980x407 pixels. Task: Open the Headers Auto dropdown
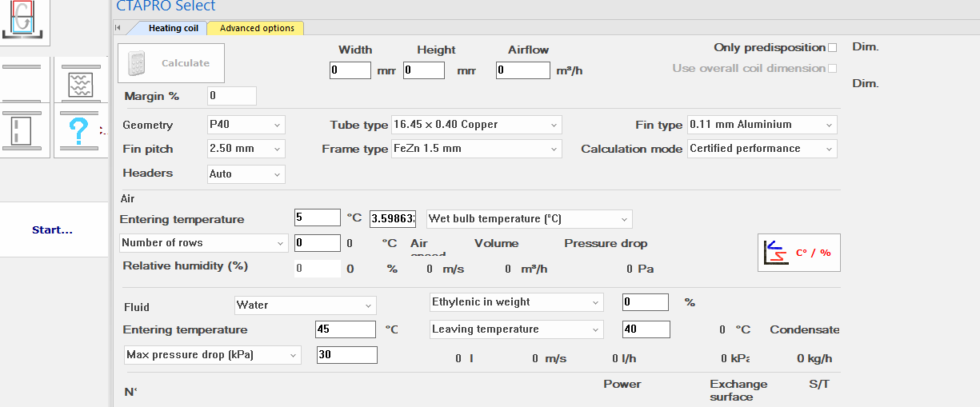(246, 174)
